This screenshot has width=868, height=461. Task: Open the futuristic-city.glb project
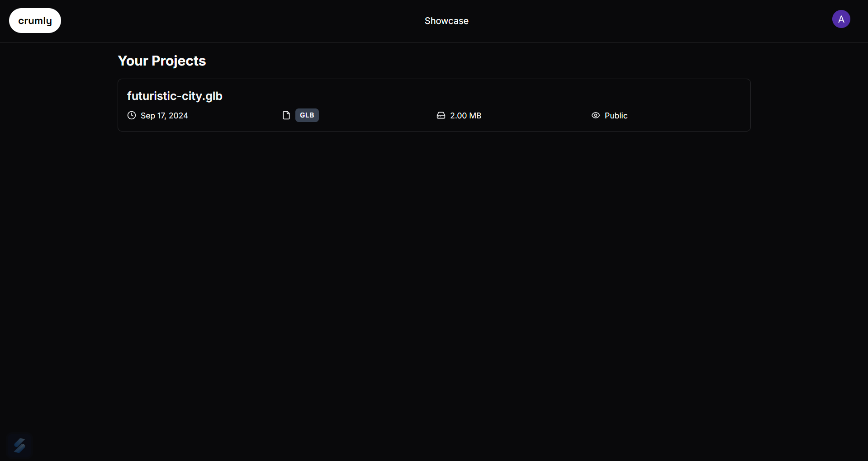point(175,96)
